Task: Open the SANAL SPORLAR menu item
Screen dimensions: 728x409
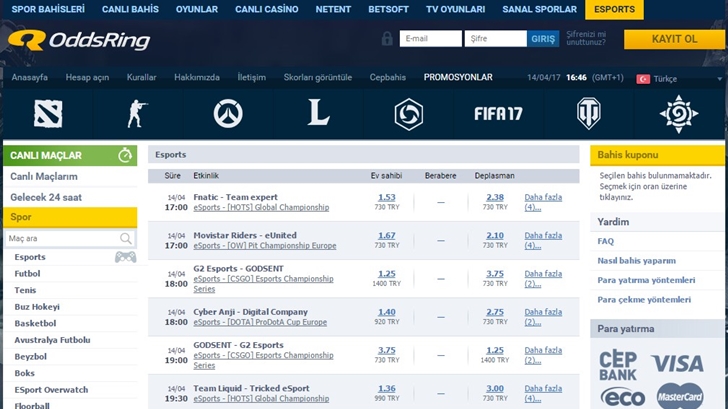Action: click(540, 9)
